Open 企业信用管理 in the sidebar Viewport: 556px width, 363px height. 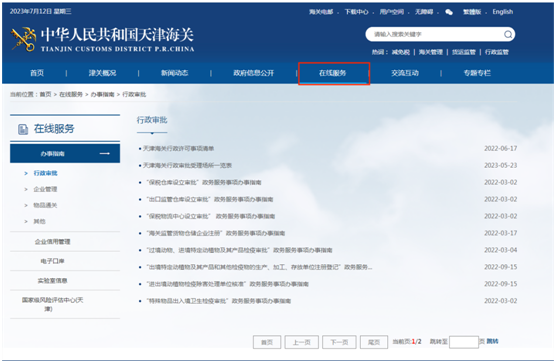point(52,242)
